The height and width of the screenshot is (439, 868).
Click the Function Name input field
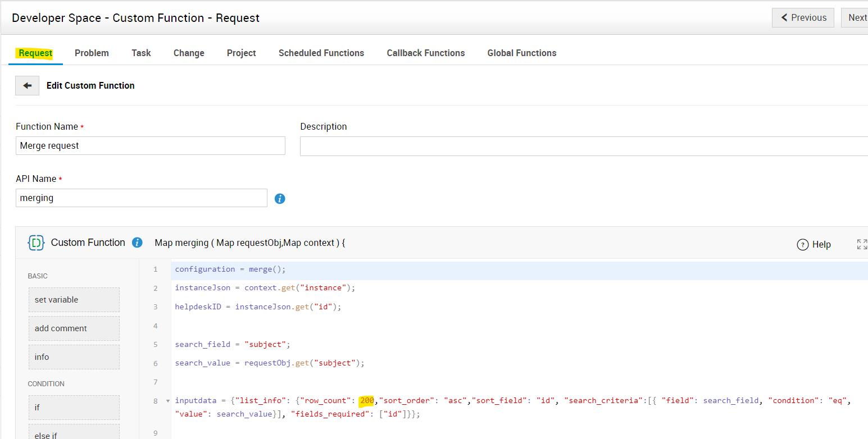click(x=151, y=146)
